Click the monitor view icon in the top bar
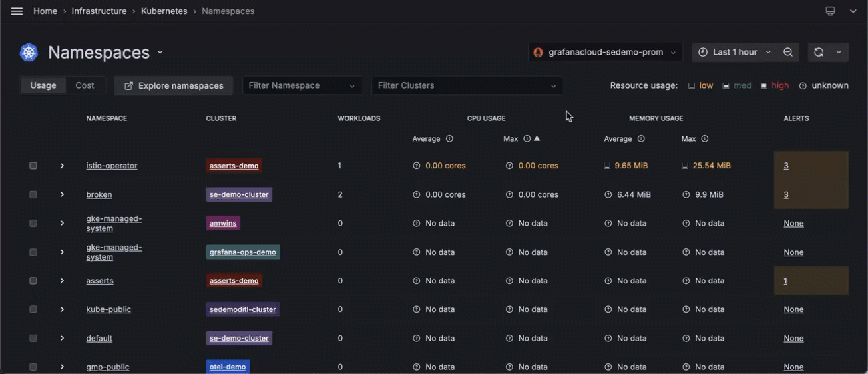Screen dimensions: 868x374 [830, 11]
